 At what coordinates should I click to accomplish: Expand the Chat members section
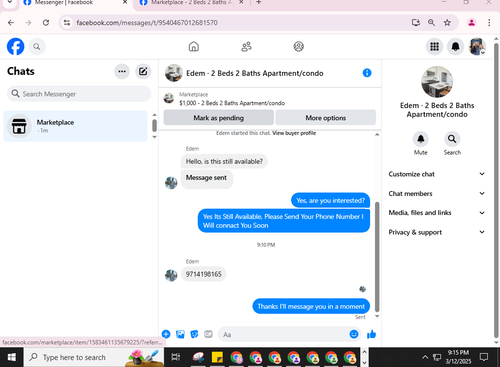[437, 193]
